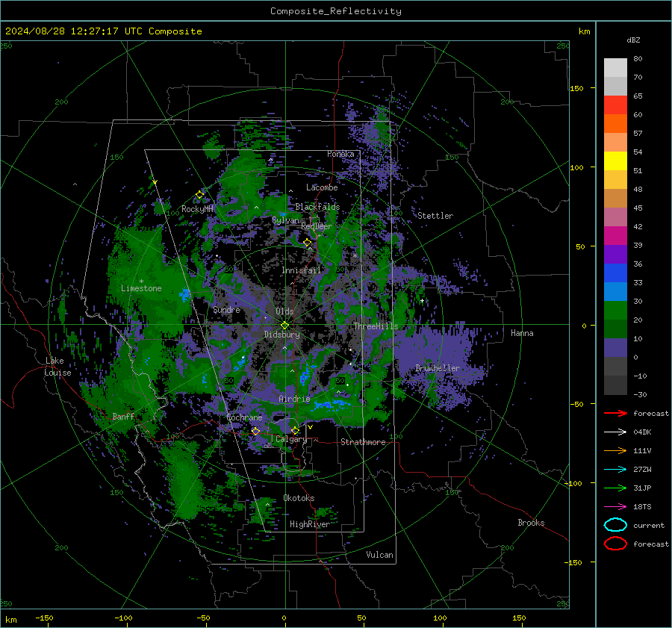Click the 18TS legend text
This screenshot has height=628, width=672.
[x=642, y=507]
